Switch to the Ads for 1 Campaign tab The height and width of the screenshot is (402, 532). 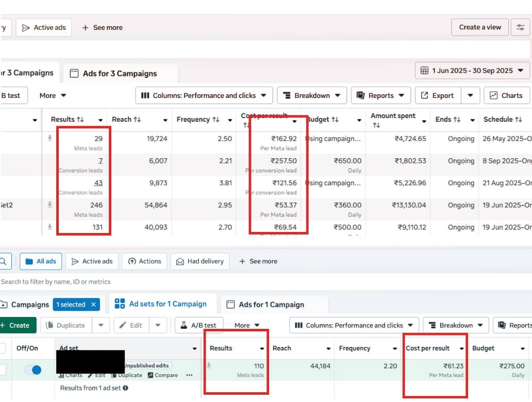click(271, 305)
